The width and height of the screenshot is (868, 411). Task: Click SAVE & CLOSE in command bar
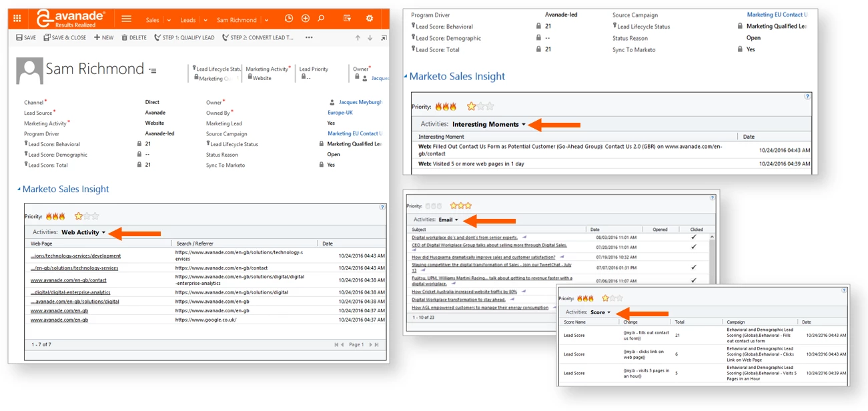[65, 38]
